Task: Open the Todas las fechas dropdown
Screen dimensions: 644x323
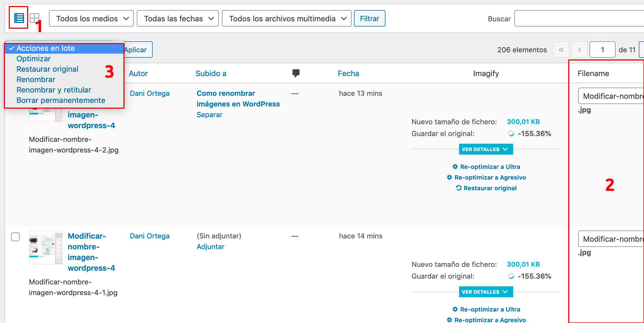Action: [x=177, y=18]
